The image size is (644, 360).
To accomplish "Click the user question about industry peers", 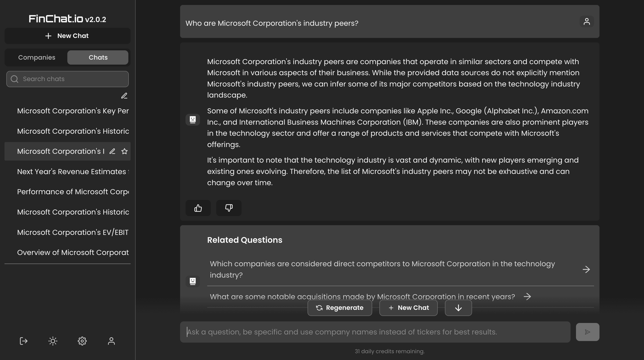I will click(272, 23).
